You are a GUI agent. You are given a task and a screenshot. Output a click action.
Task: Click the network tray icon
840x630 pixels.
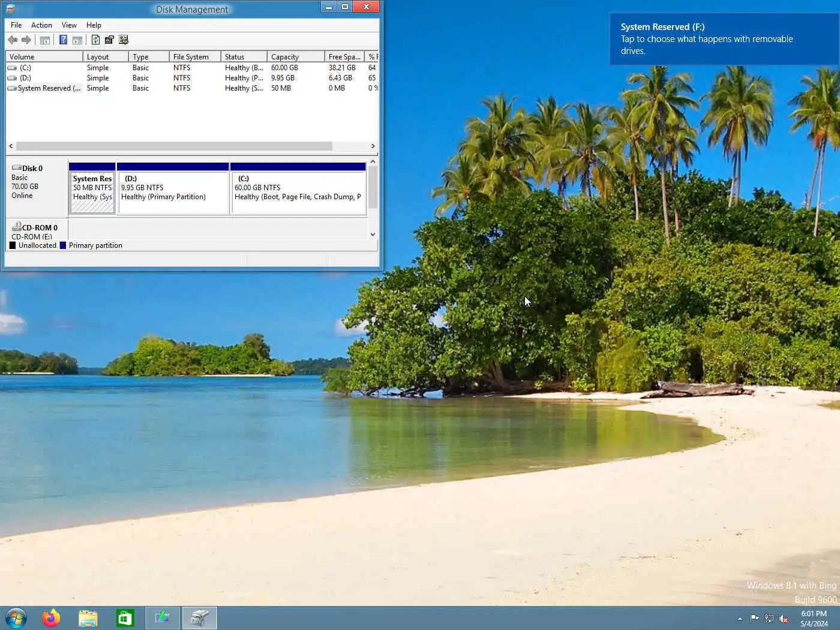tap(769, 619)
